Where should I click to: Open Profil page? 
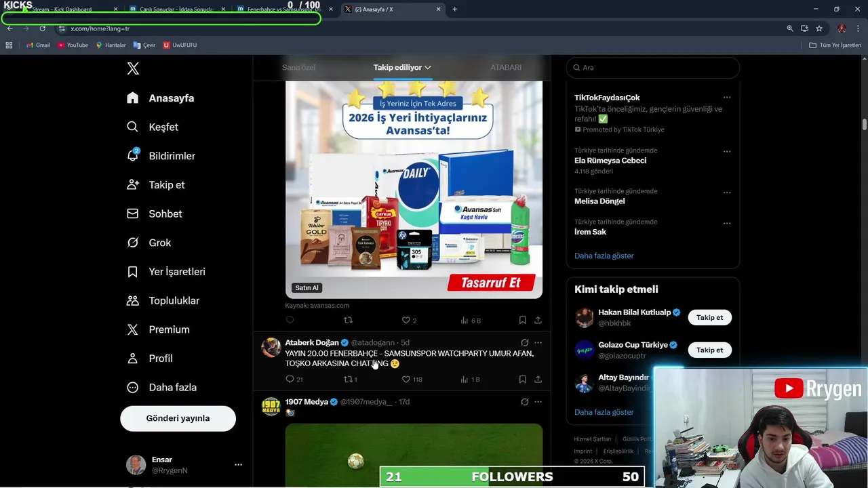click(150, 359)
